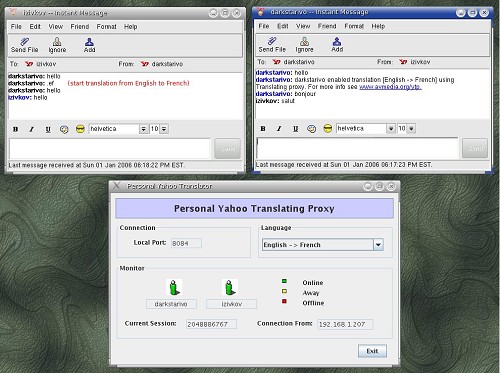The width and height of the screenshot is (500, 373).
Task: Click izivkov name button in Monitor
Action: pos(232,304)
